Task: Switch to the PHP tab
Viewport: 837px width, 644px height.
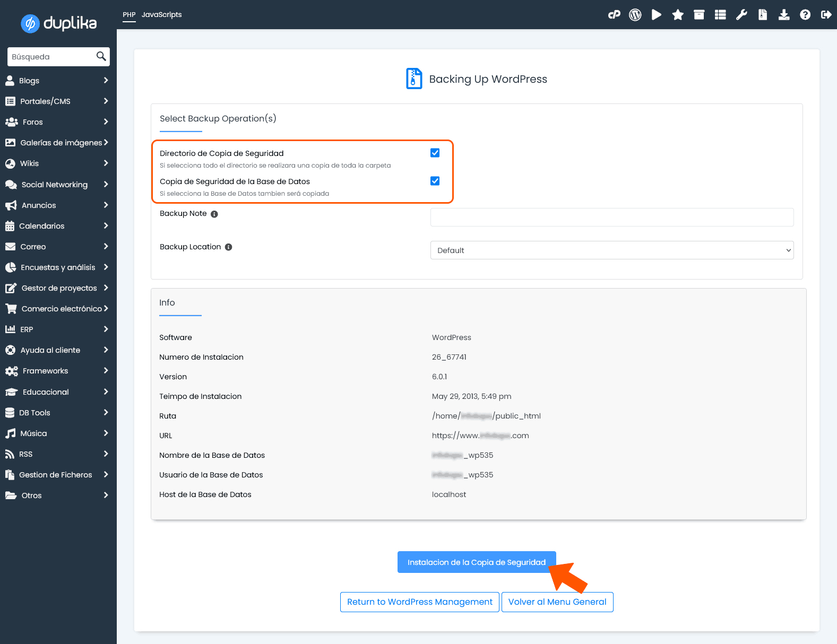Action: [129, 15]
